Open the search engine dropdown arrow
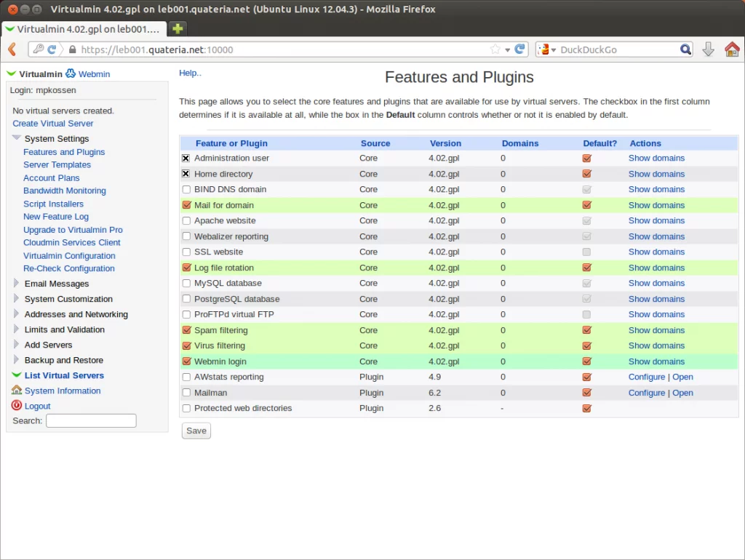The image size is (745, 560). pos(554,50)
